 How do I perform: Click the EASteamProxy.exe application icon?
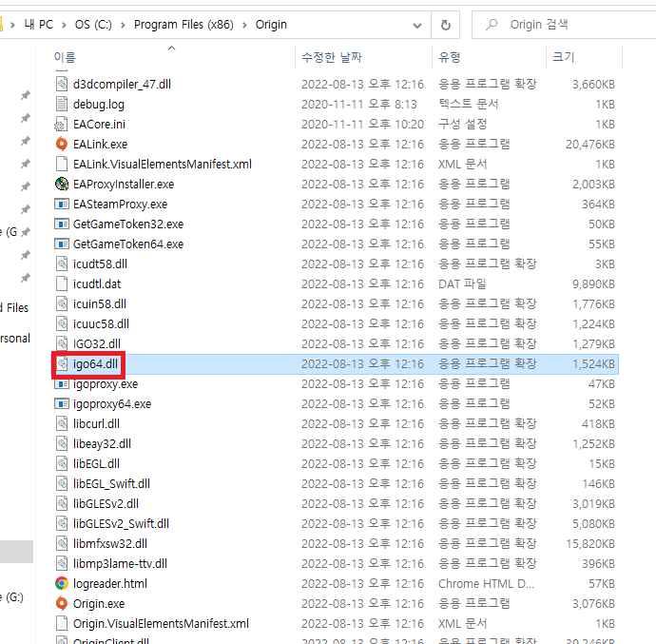pos(62,205)
